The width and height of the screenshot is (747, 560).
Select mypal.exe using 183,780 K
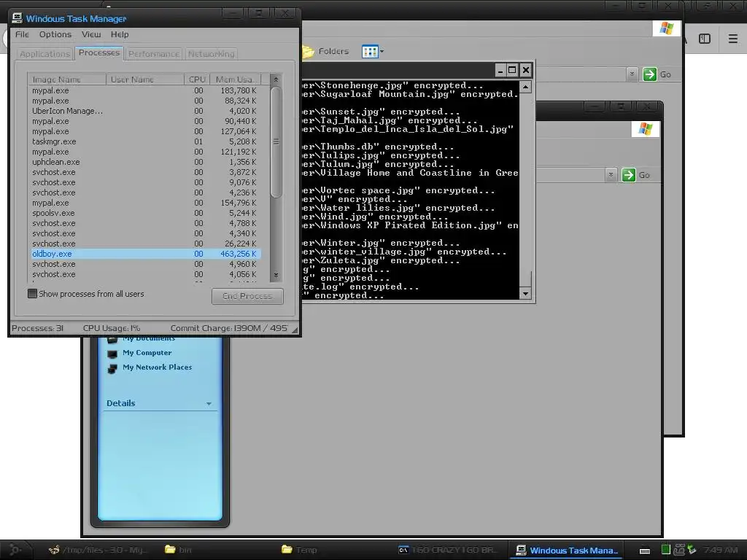tap(145, 90)
